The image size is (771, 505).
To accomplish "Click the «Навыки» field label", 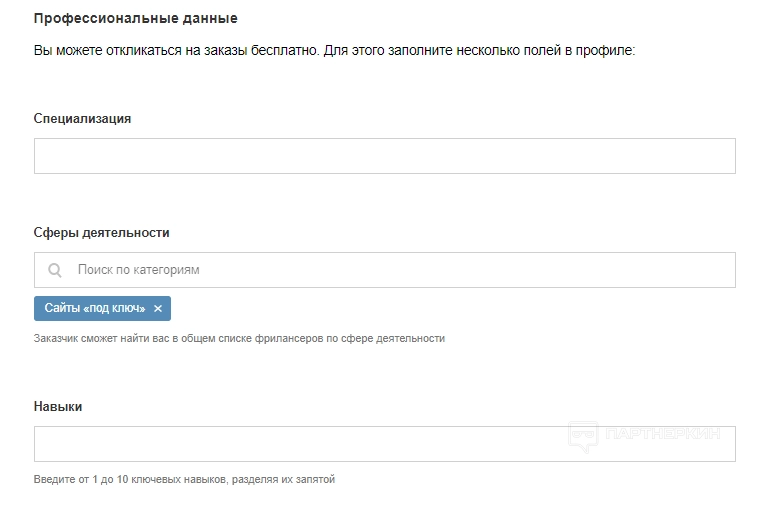I will click(58, 406).
